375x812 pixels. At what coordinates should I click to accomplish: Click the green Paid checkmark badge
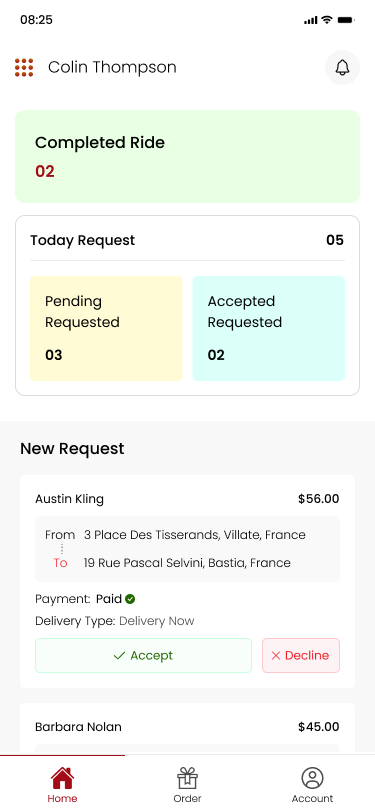[x=130, y=599]
